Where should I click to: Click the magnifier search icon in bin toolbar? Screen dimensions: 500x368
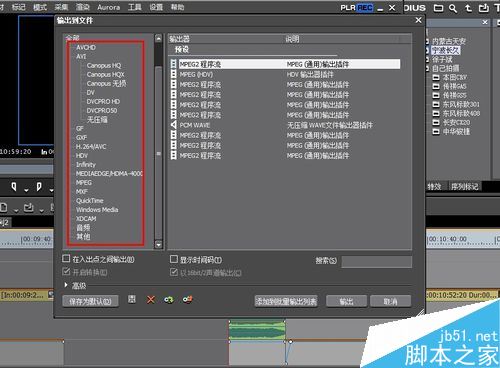click(x=453, y=8)
